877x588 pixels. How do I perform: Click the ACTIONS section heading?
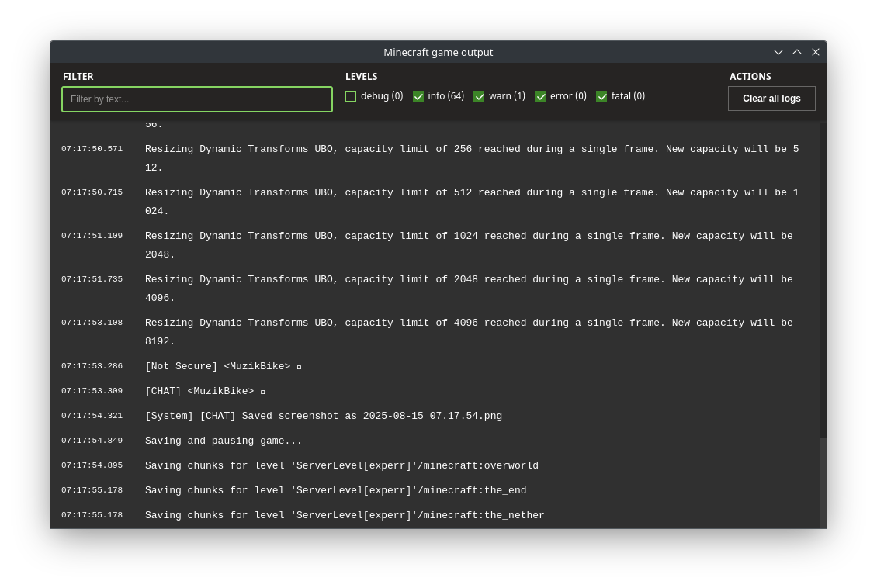point(750,77)
